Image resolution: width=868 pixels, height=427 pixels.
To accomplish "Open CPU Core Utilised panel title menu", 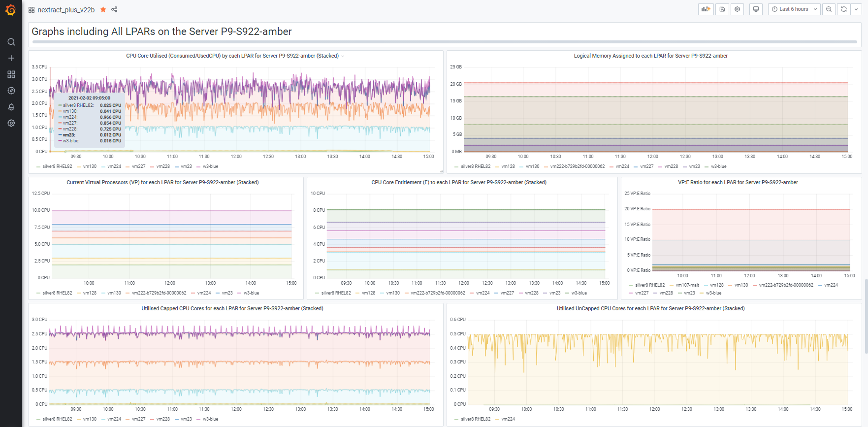I will point(232,56).
